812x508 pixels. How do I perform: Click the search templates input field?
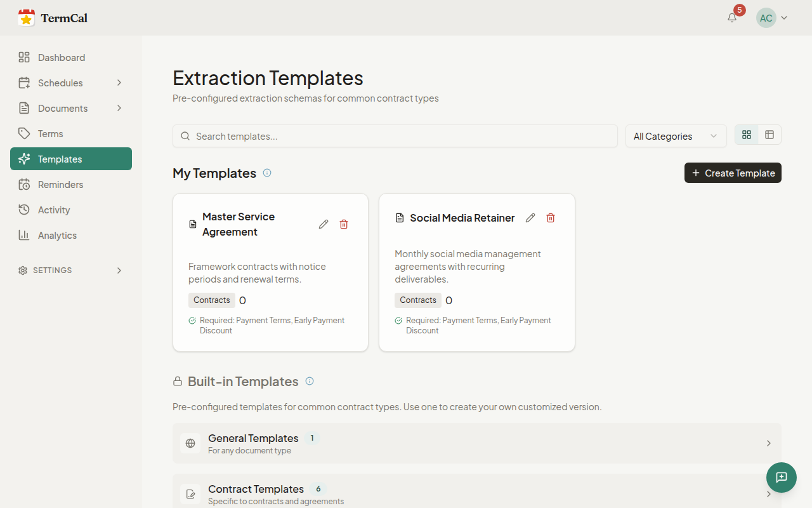(395, 136)
